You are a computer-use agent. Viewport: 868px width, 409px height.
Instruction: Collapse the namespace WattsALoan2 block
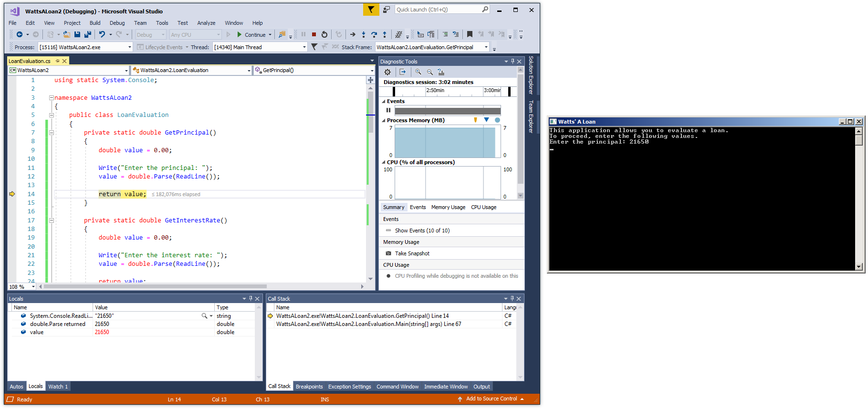click(51, 98)
